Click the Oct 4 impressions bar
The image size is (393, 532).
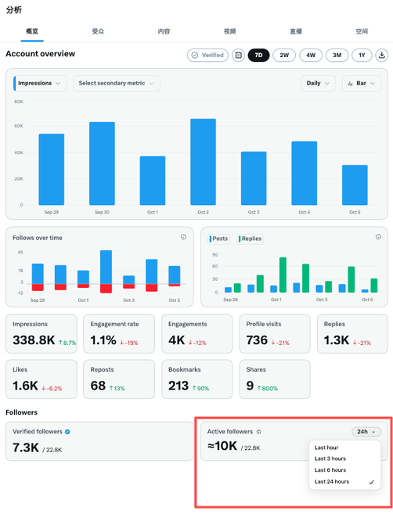(304, 173)
